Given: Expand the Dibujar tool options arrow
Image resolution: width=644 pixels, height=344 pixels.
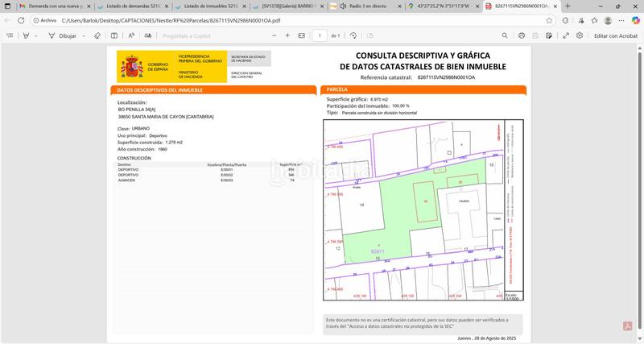Looking at the screenshot, I should (x=85, y=35).
